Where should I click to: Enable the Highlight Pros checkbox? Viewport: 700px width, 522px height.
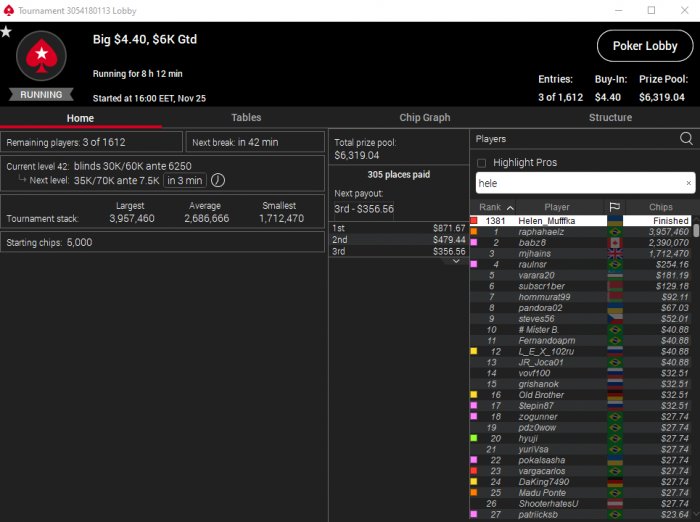481,163
